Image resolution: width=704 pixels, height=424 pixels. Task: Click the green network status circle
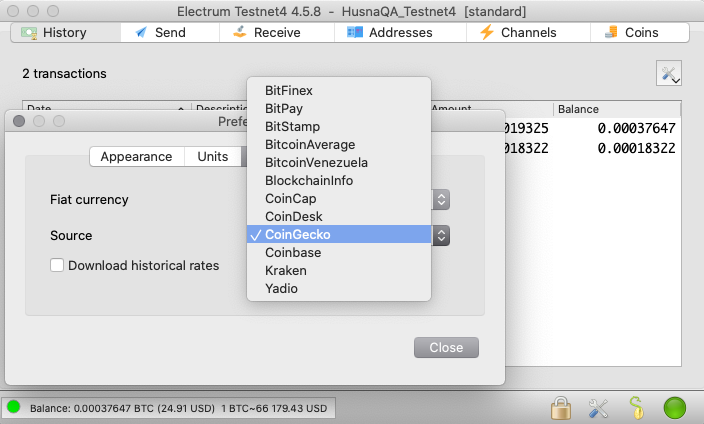[675, 408]
